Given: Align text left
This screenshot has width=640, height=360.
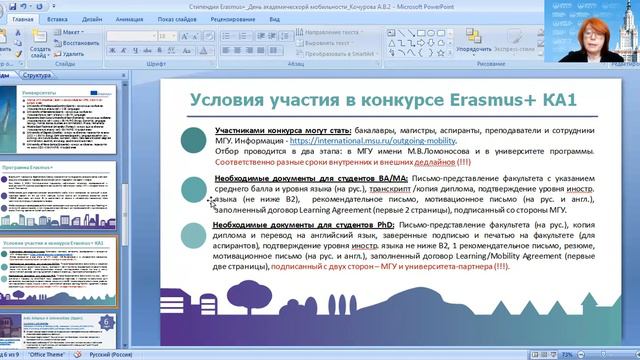Looking at the screenshot, I should (x=226, y=51).
